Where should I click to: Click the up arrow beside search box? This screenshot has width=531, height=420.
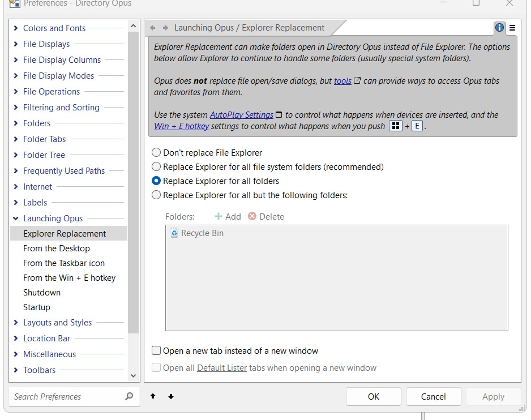153,396
